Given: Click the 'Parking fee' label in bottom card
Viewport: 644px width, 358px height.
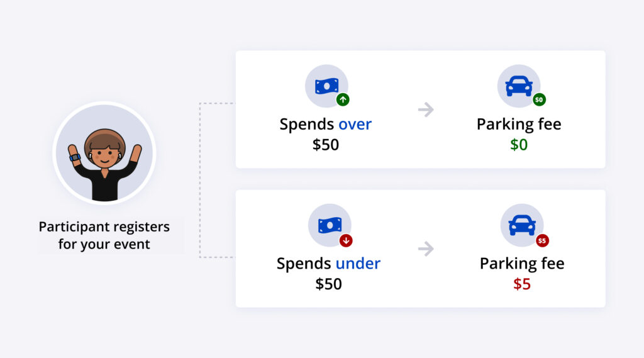Looking at the screenshot, I should coord(522,263).
